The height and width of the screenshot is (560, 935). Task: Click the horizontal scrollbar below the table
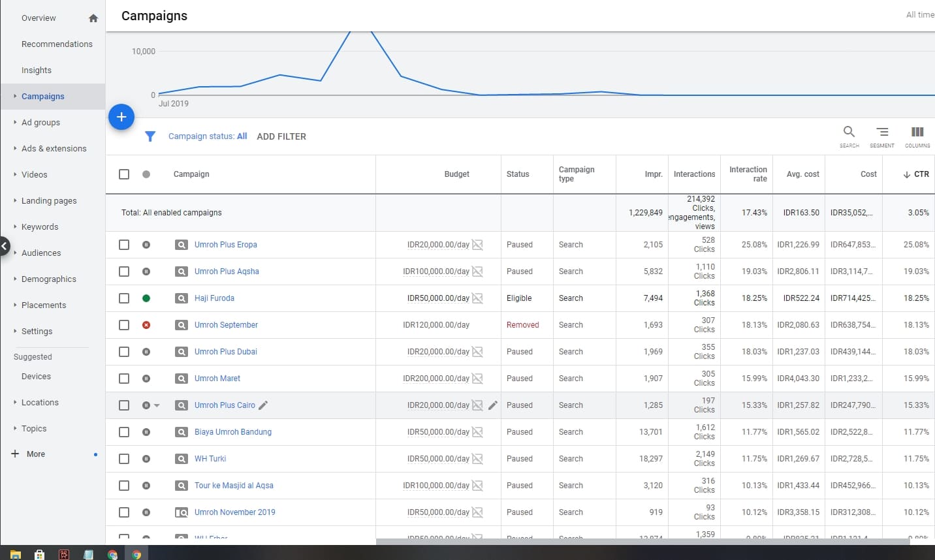click(x=642, y=542)
